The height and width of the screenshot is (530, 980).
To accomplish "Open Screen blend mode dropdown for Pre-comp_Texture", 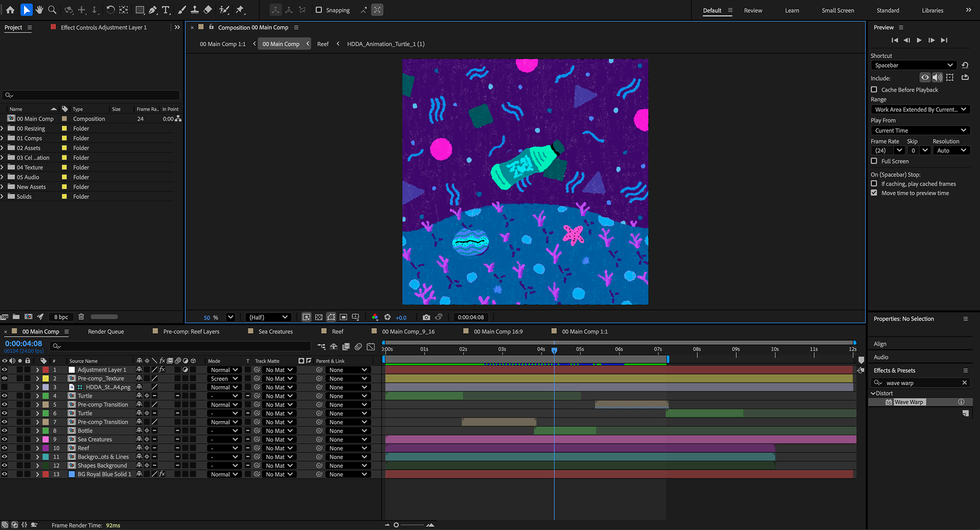I will pos(224,378).
